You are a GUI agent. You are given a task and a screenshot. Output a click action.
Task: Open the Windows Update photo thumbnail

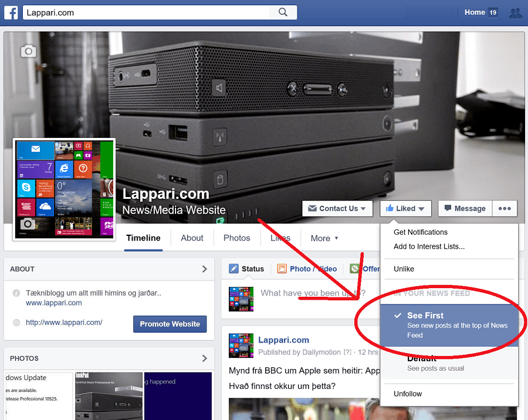click(x=39, y=396)
